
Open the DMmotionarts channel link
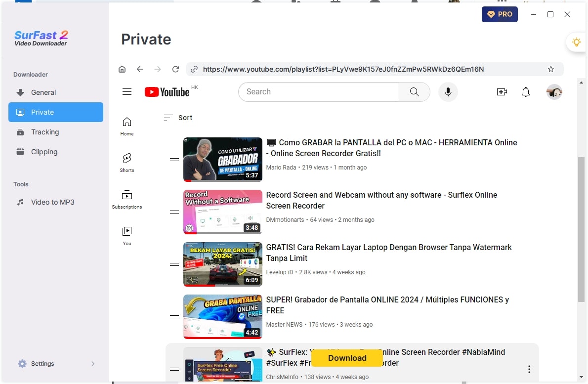[285, 220]
